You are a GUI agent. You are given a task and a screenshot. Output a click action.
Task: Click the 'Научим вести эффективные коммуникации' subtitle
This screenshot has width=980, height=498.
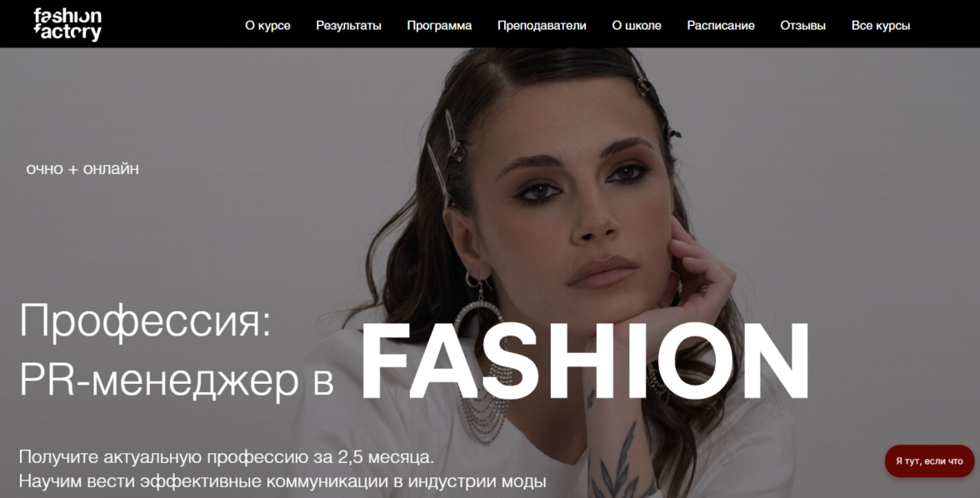[x=282, y=481]
